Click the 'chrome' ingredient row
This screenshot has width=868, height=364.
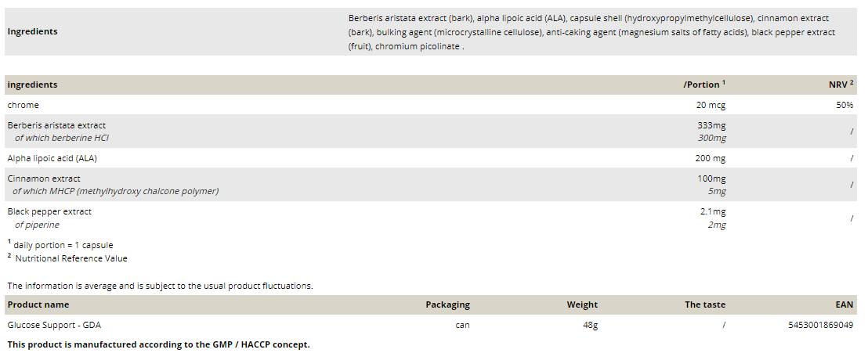[x=24, y=105]
